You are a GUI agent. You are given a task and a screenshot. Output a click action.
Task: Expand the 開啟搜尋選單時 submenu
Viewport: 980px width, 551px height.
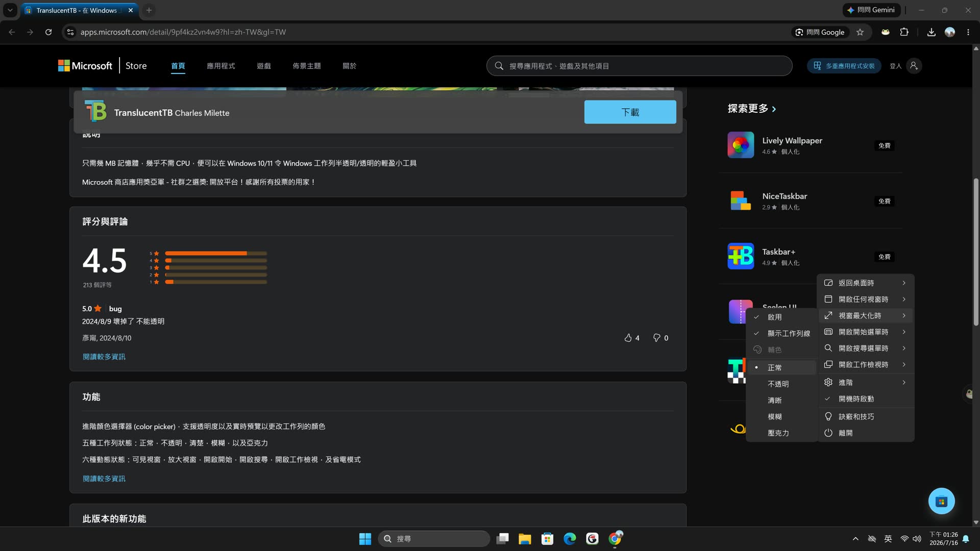tap(866, 348)
